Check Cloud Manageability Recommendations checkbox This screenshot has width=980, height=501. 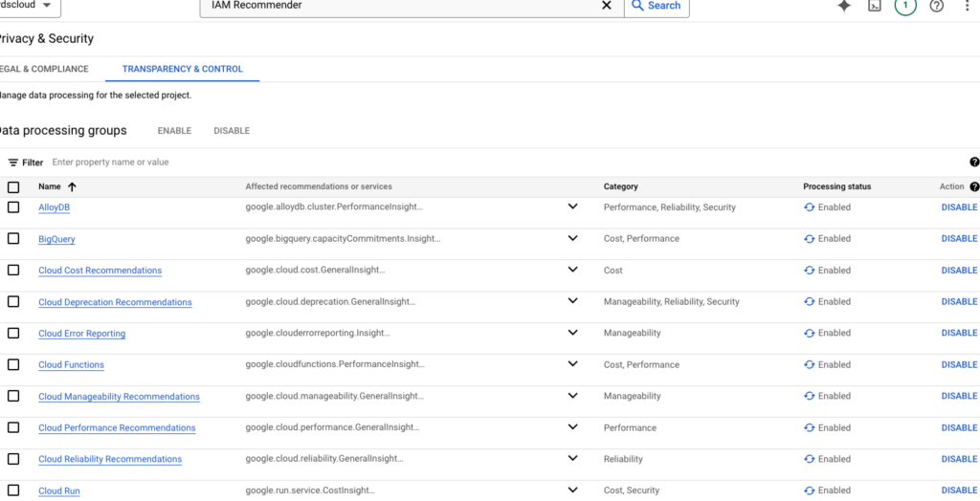pyautogui.click(x=13, y=396)
